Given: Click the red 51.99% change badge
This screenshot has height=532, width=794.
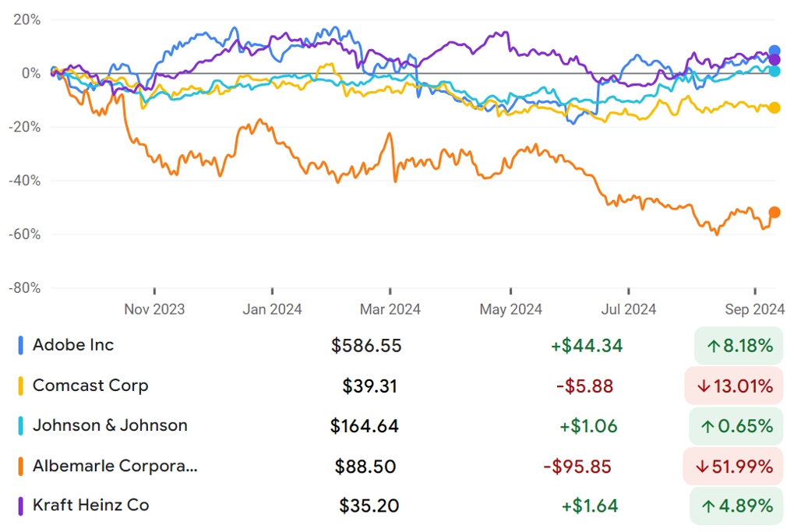Looking at the screenshot, I should [x=733, y=467].
